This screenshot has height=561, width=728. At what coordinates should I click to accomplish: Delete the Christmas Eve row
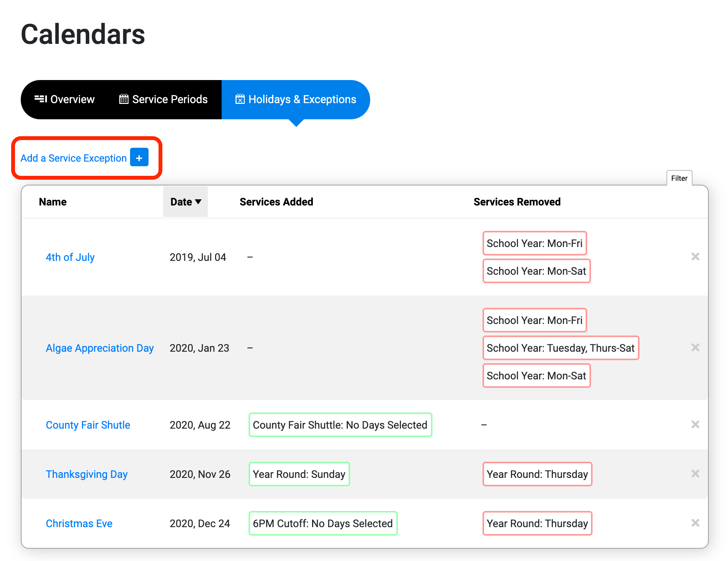(x=695, y=523)
